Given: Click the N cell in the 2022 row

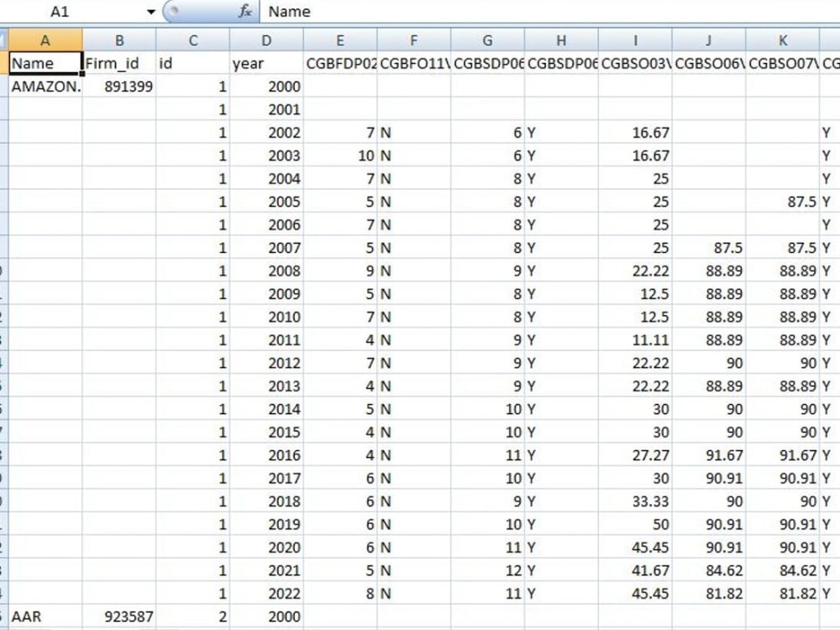Looking at the screenshot, I should (x=414, y=594).
